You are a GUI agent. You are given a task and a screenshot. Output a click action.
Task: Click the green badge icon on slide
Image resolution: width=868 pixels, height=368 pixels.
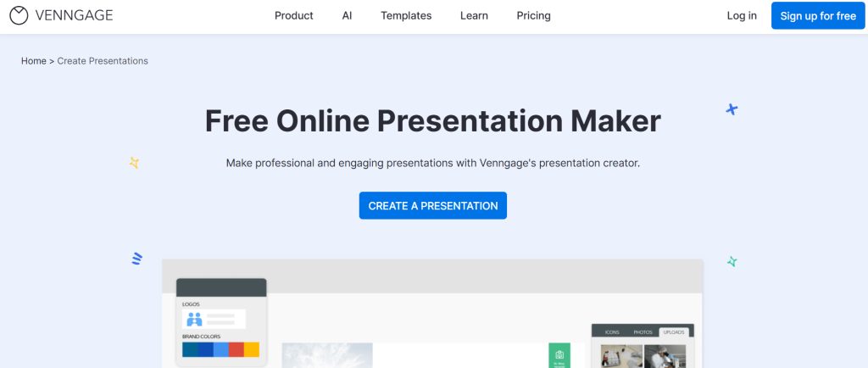[559, 355]
